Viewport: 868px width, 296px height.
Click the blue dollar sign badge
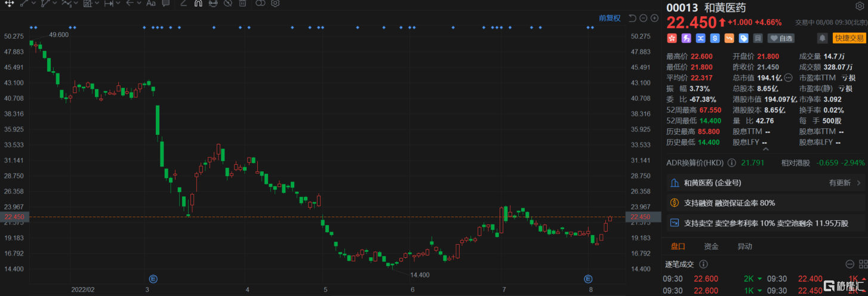715,38
